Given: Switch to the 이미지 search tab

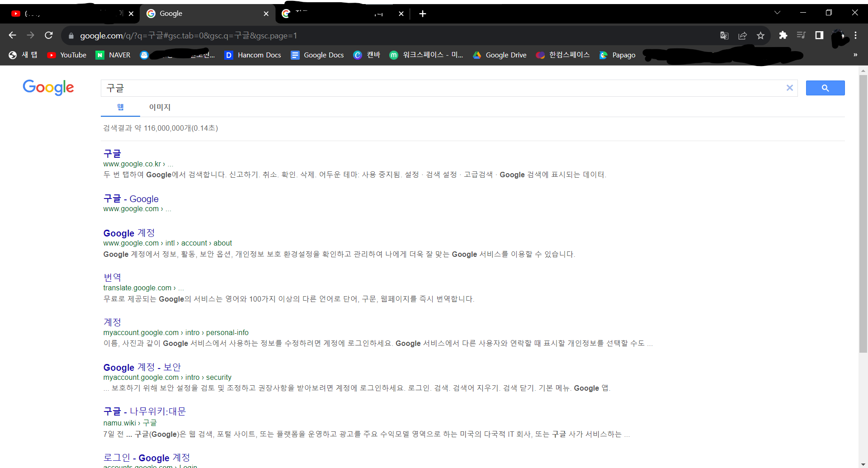Looking at the screenshot, I should pyautogui.click(x=160, y=107).
